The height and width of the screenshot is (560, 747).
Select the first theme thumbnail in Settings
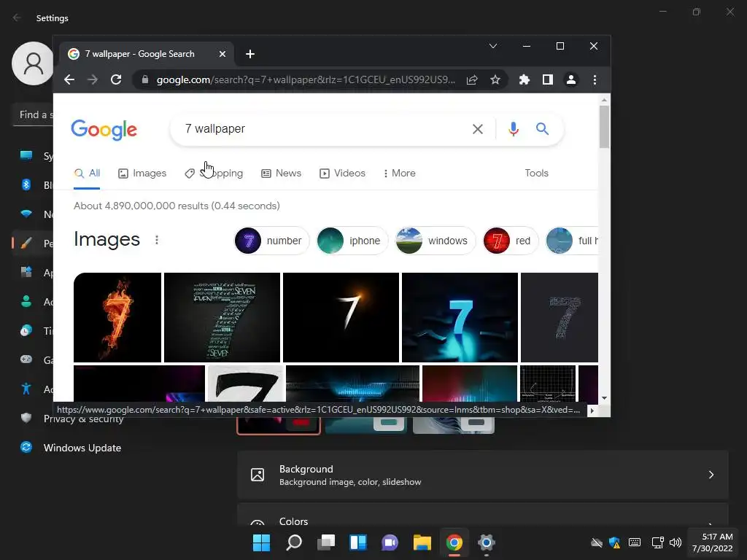tap(279, 426)
